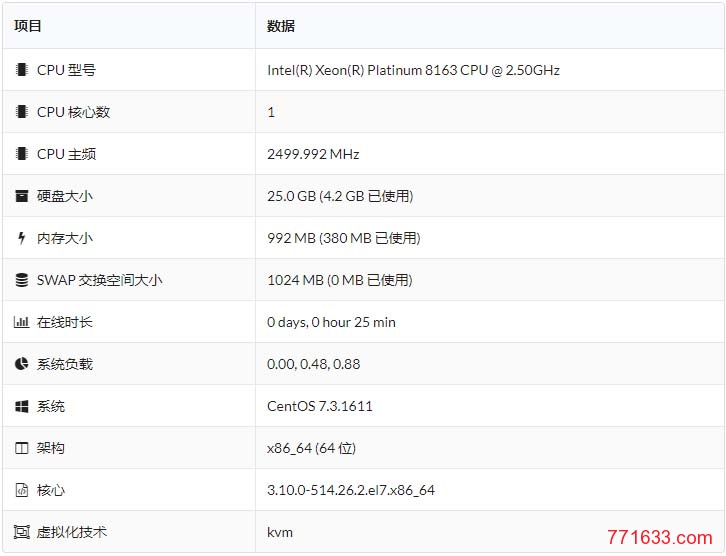Click the chip icon beside CPU 主频
Viewport: 726px width, 556px height.
tap(21, 154)
